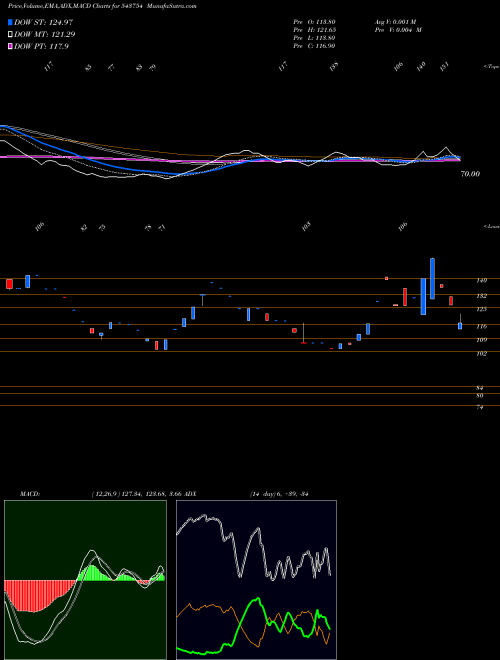
Task: Click the ADX (14 day) values text
Action: pyautogui.click(x=279, y=494)
